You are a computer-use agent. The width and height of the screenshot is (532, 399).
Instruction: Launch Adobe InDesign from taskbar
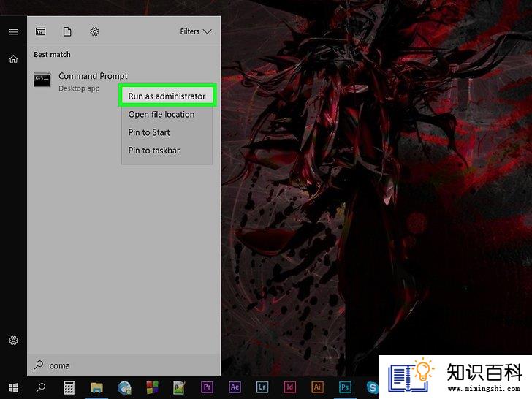(x=289, y=387)
